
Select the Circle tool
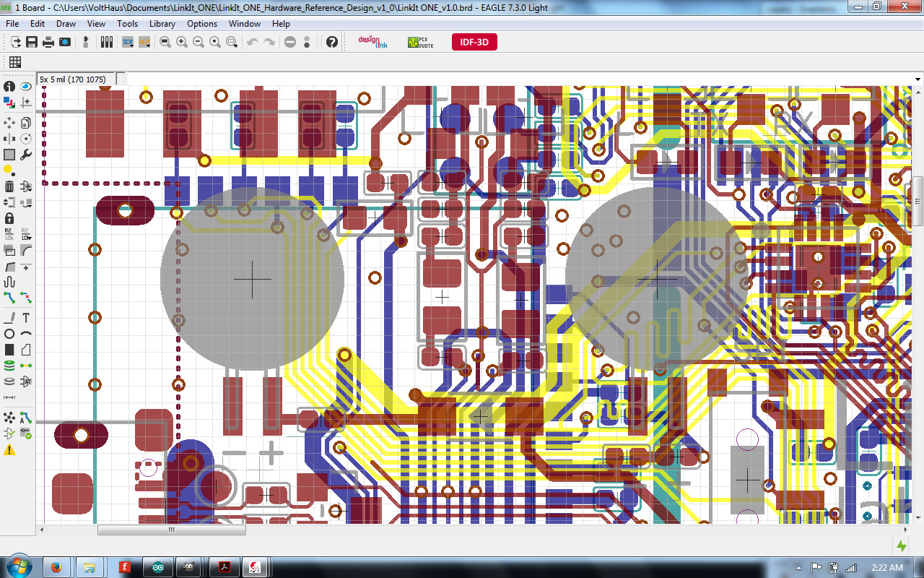point(9,334)
